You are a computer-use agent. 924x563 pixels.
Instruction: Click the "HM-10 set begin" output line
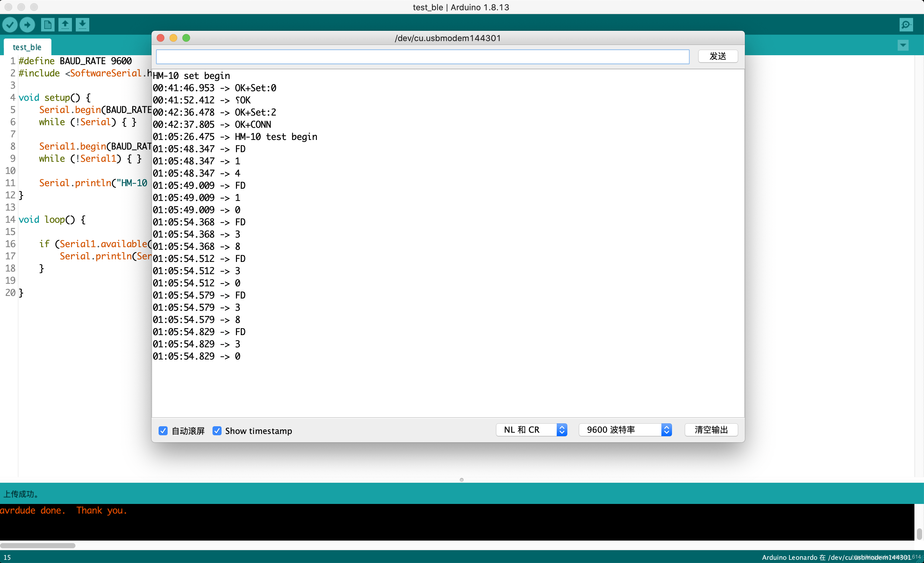click(x=191, y=76)
